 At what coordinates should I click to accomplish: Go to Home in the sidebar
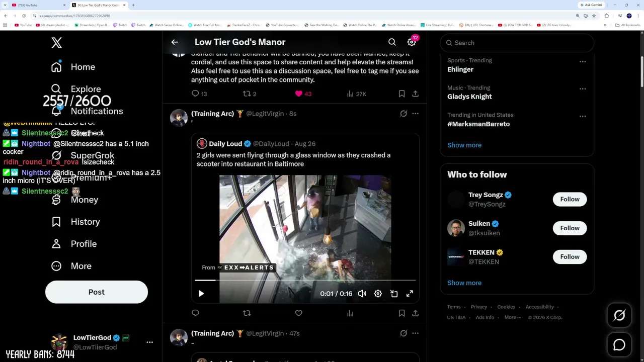[x=73, y=67]
